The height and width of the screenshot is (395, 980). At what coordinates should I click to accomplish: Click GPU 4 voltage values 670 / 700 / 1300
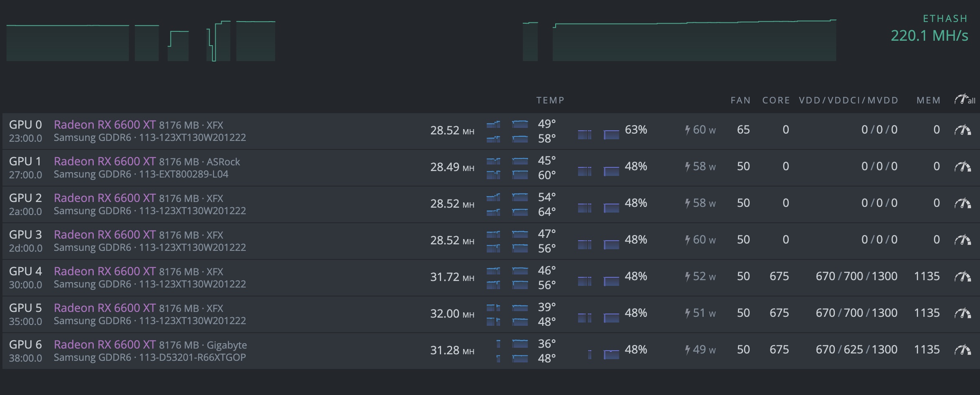[856, 276]
